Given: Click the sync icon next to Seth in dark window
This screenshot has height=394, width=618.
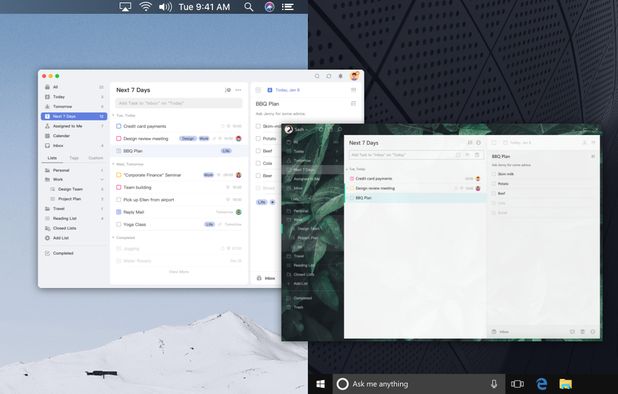Looking at the screenshot, I should tap(321, 129).
